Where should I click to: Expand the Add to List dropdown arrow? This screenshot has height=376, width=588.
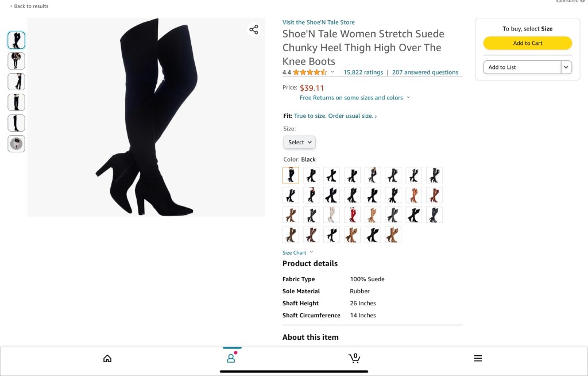(567, 67)
